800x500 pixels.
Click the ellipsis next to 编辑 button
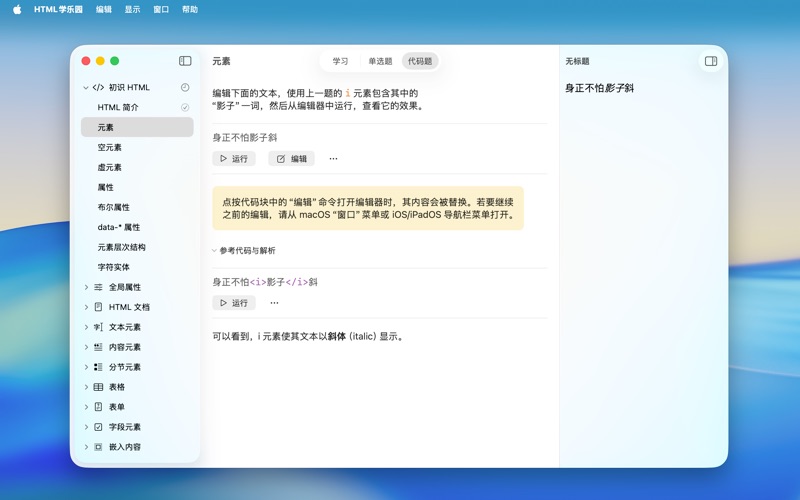pyautogui.click(x=333, y=159)
